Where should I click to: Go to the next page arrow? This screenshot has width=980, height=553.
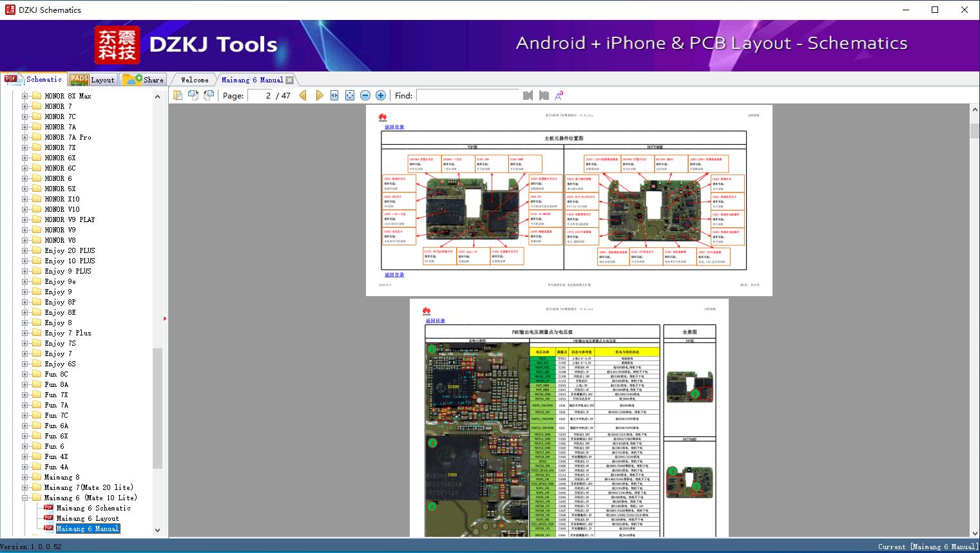pyautogui.click(x=319, y=95)
